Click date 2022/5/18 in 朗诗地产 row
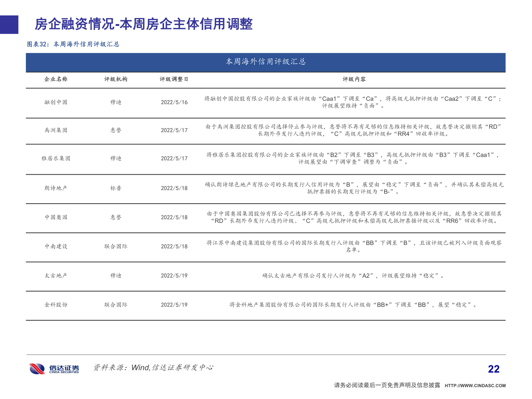 coord(174,188)
